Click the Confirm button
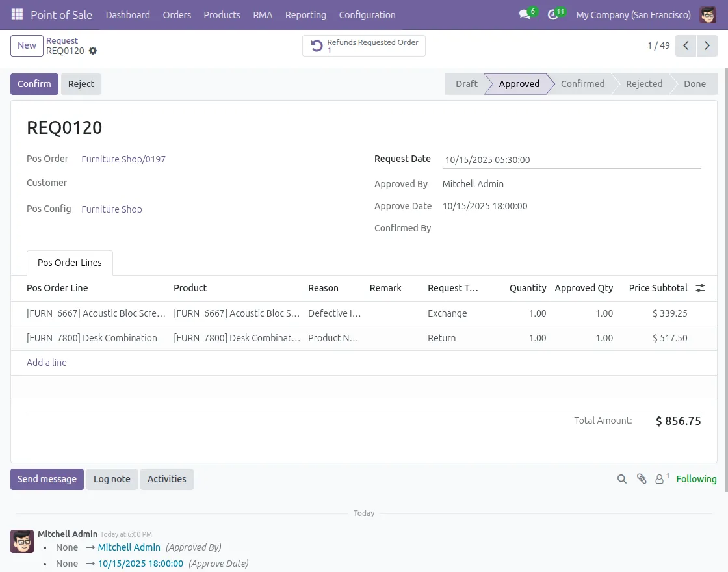 pos(34,84)
